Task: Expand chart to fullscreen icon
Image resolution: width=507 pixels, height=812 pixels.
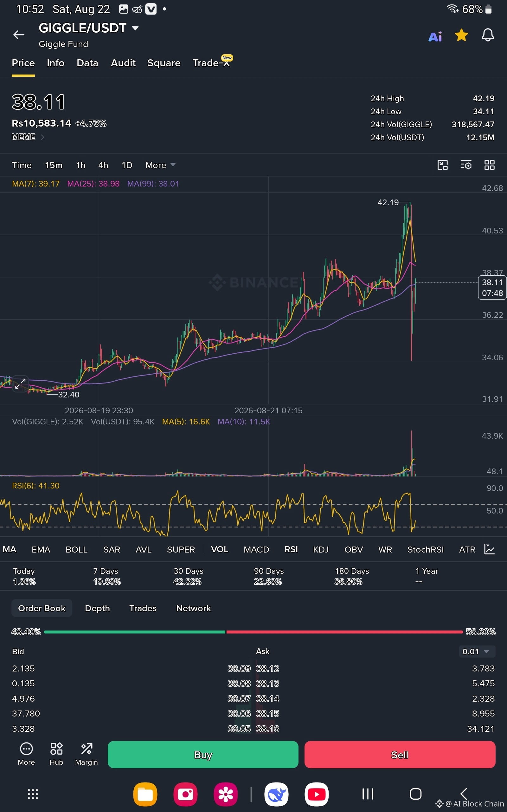Action: point(21,383)
